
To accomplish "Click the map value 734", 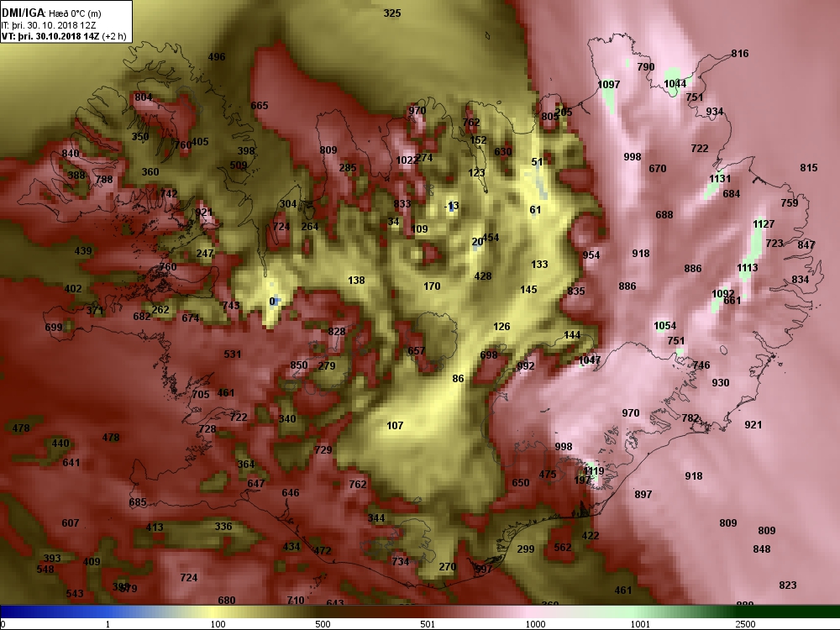I will 400,561.
